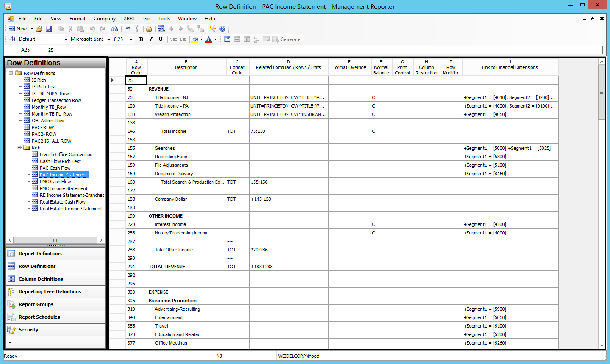Open the XBRL menu
The image size is (610, 364).
pyautogui.click(x=129, y=19)
